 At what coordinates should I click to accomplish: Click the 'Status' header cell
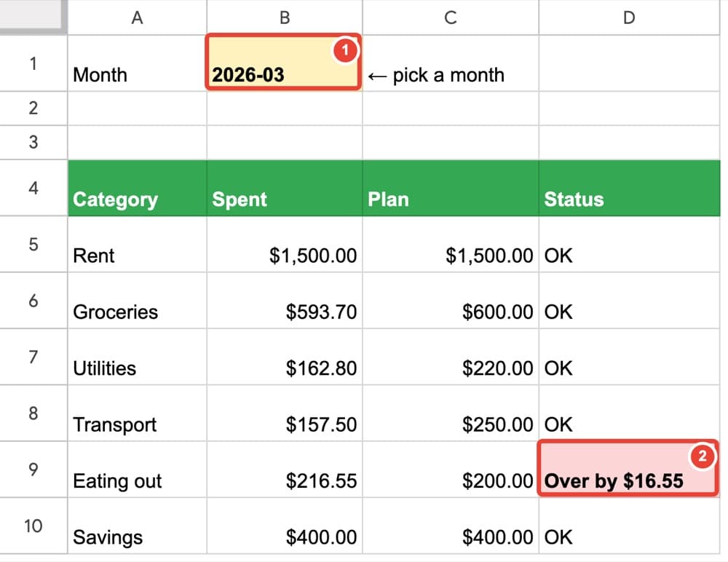[x=630, y=188]
